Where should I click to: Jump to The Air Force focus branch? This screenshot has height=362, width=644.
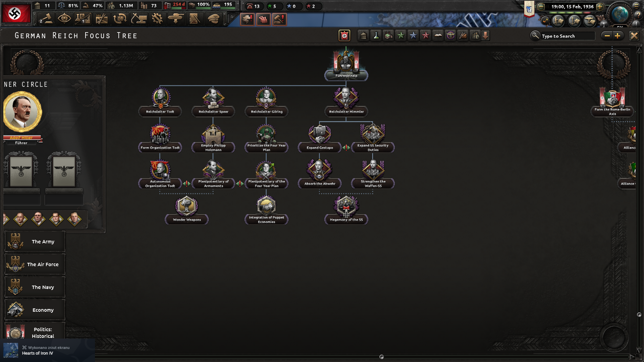tap(35, 264)
